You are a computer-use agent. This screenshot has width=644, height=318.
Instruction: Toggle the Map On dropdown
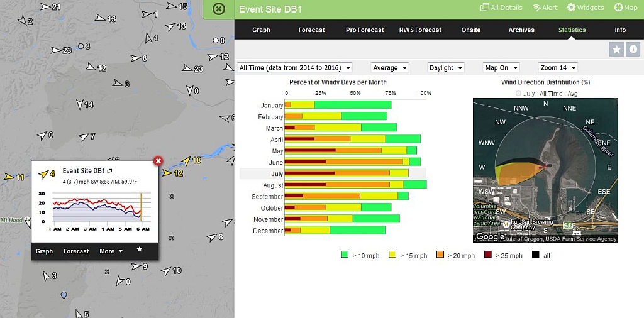[x=501, y=68]
